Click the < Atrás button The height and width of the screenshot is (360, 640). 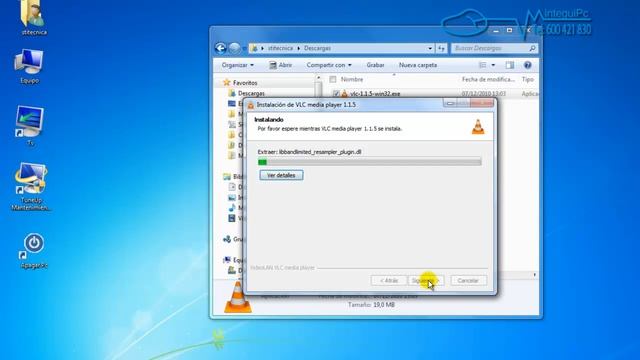pos(389,280)
